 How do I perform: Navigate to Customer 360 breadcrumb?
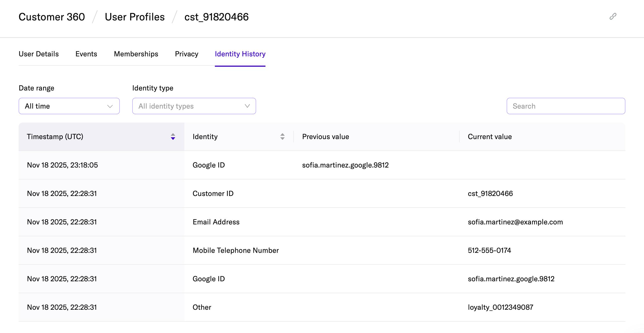52,17
